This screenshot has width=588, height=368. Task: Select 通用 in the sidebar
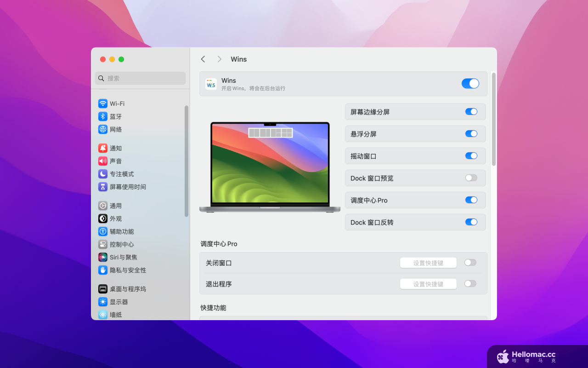140,206
